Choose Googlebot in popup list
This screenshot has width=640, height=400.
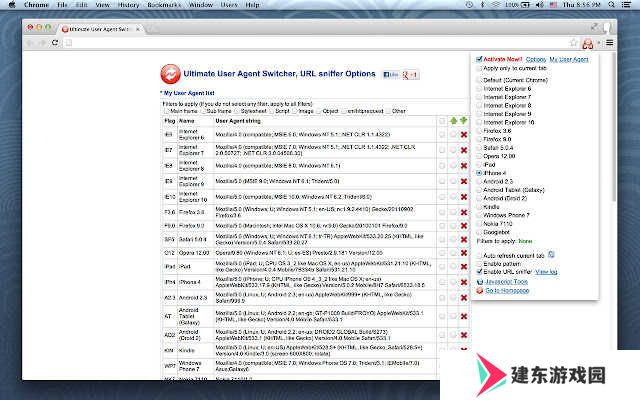click(x=479, y=232)
